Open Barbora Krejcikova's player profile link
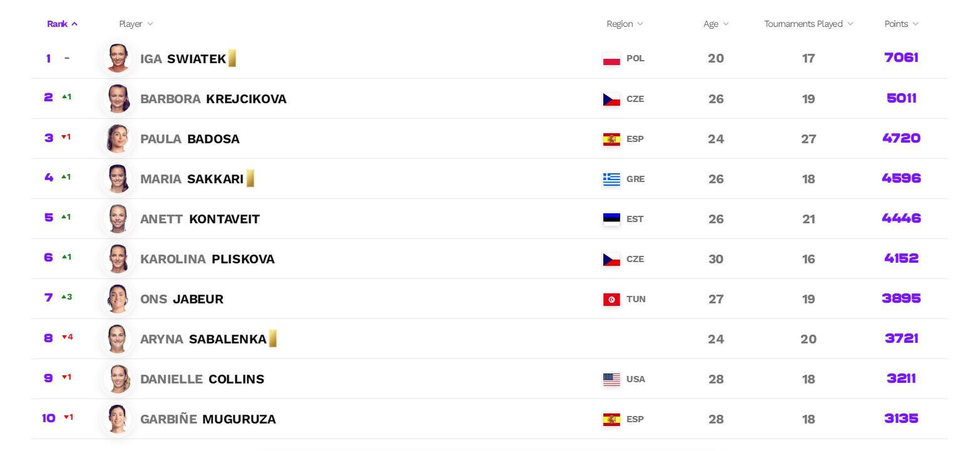The height and width of the screenshot is (451, 980). (x=213, y=99)
